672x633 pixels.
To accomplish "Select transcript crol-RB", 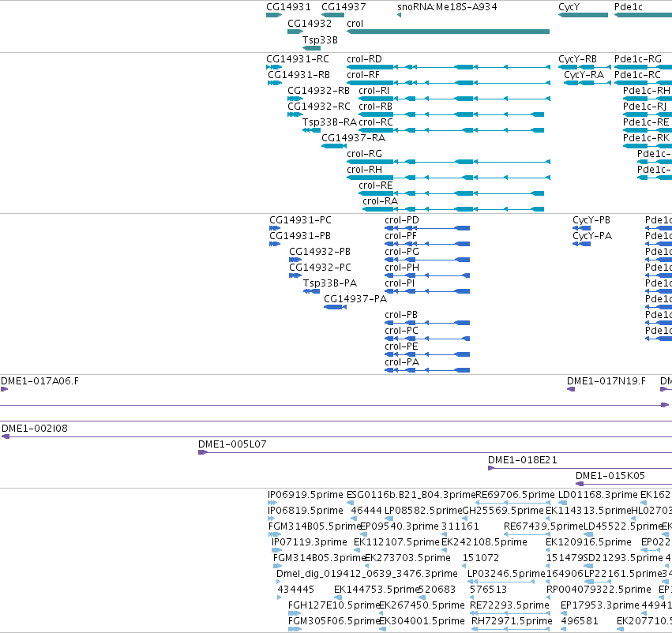I will [451, 114].
